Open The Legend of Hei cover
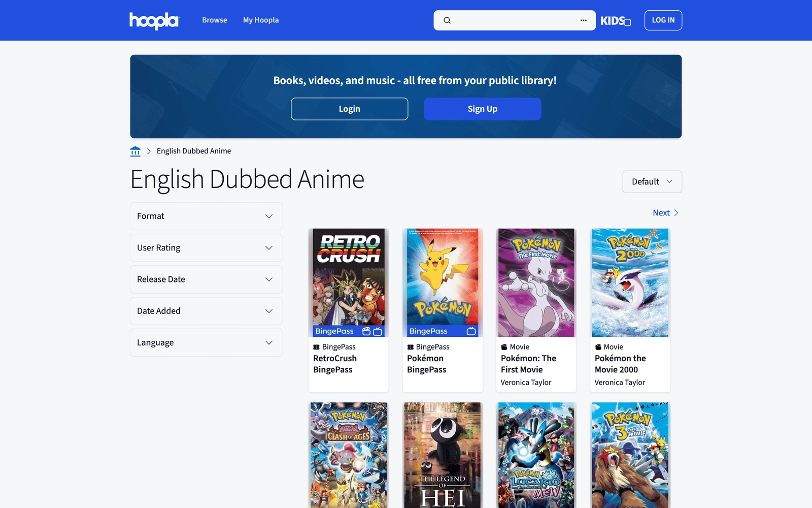 [443, 455]
